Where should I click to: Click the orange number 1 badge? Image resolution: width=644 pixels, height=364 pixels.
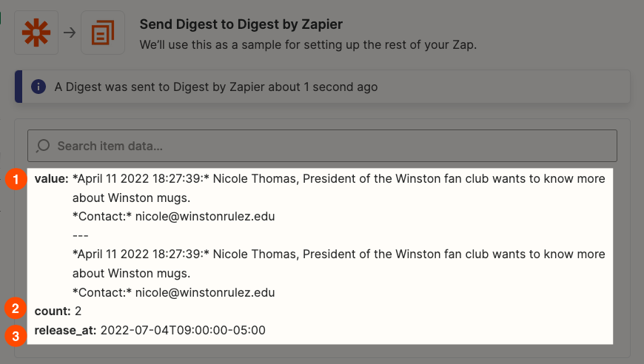click(16, 179)
